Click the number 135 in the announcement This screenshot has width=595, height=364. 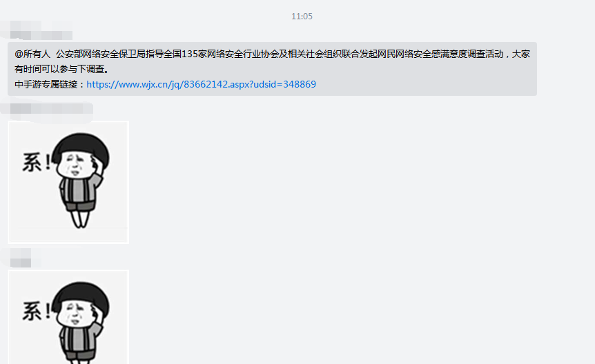pos(190,54)
